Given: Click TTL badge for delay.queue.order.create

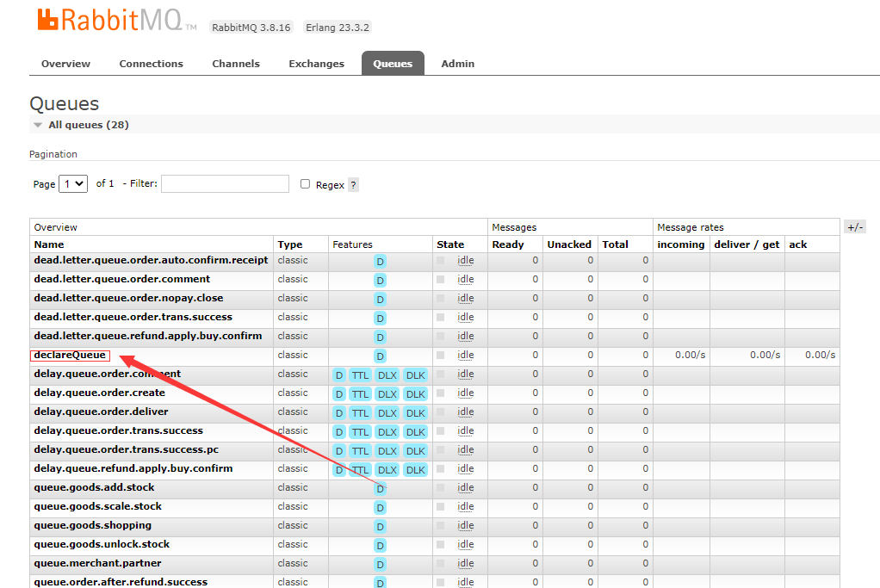Looking at the screenshot, I should tap(360, 394).
